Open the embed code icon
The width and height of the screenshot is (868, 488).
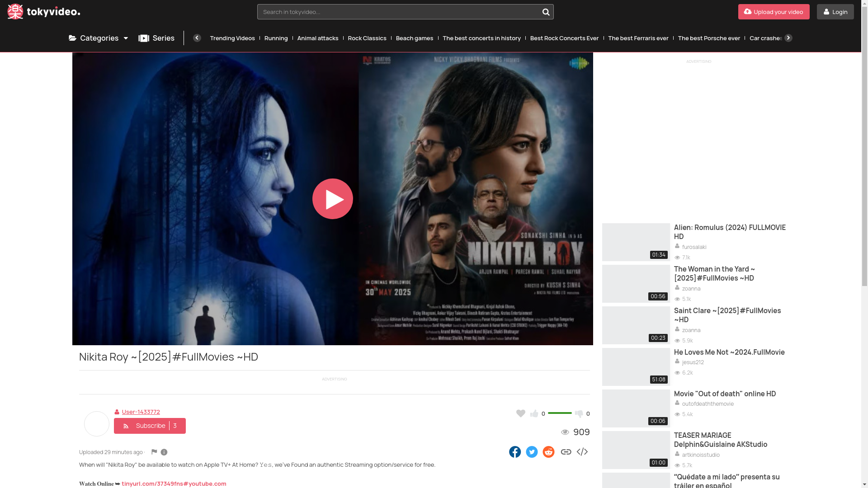coord(582,452)
